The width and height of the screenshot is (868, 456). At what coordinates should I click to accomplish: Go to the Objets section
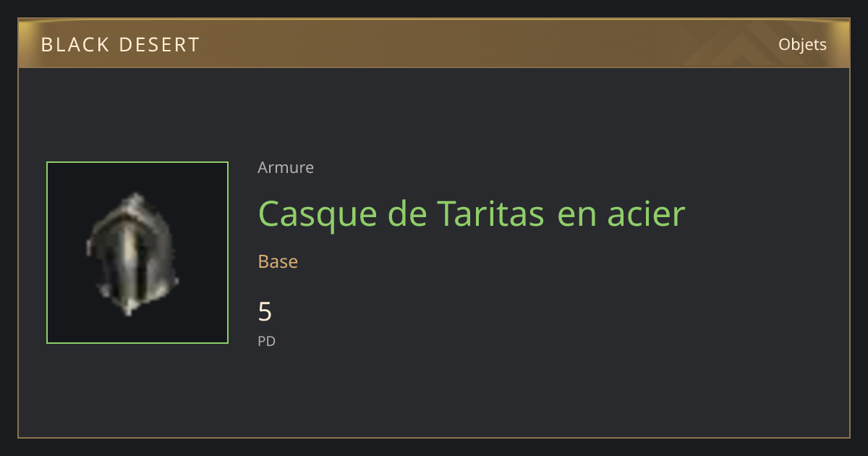[x=802, y=44]
